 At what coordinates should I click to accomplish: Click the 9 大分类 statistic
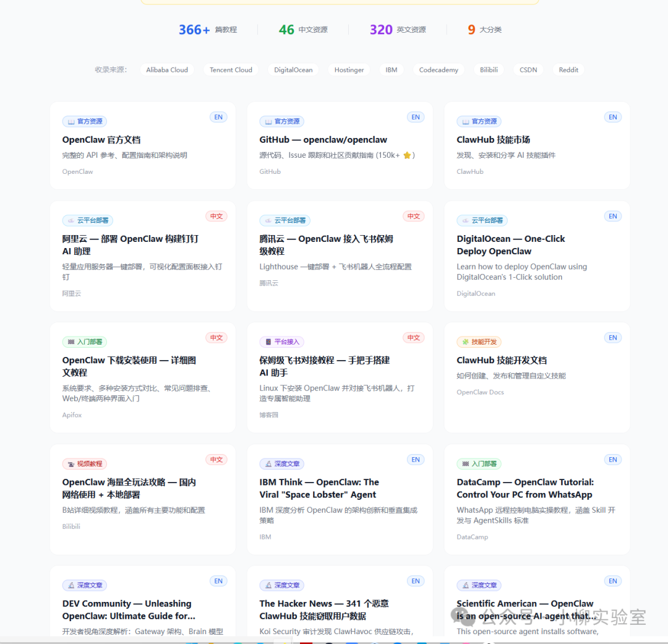click(485, 30)
